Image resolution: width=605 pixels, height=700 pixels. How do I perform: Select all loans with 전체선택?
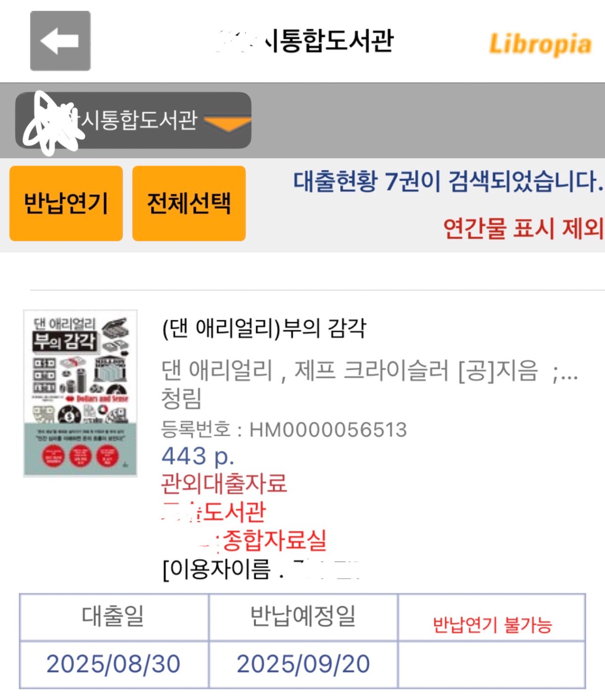click(x=189, y=203)
